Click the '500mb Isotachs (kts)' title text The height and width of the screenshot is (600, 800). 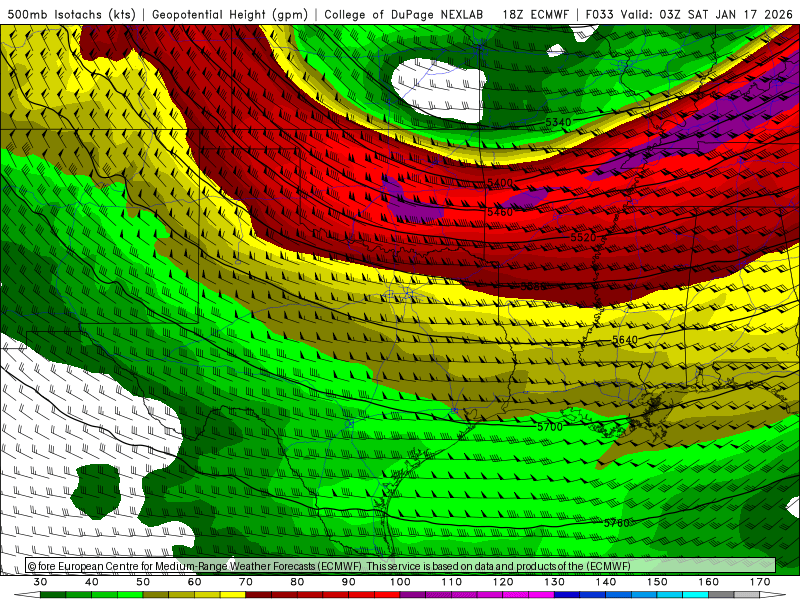71,15
